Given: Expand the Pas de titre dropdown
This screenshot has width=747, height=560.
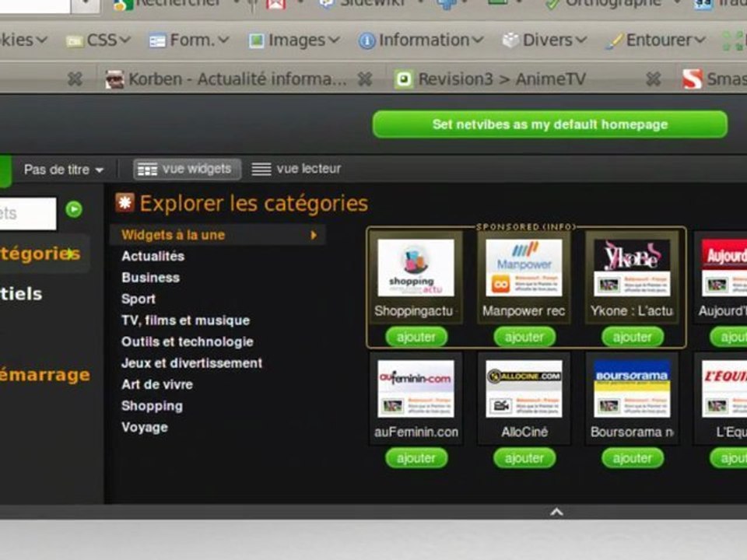Looking at the screenshot, I should pos(64,170).
